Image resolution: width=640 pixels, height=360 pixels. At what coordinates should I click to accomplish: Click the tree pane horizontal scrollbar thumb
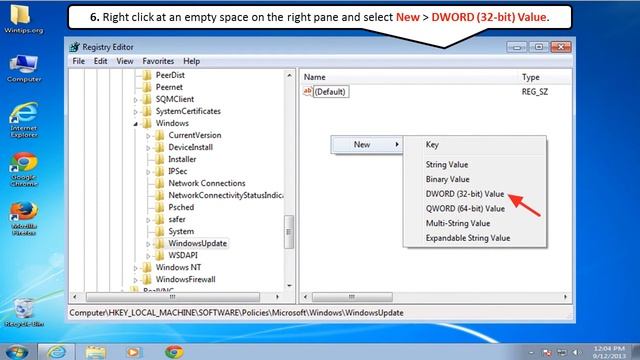coord(173,297)
